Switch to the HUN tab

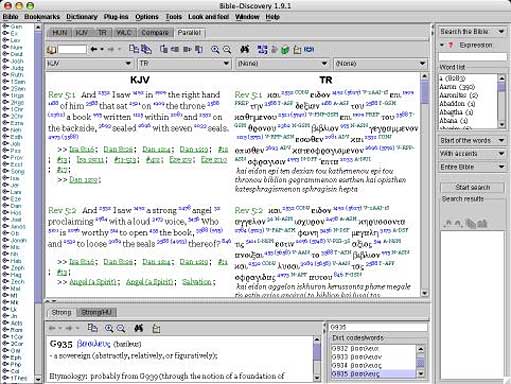60,33
